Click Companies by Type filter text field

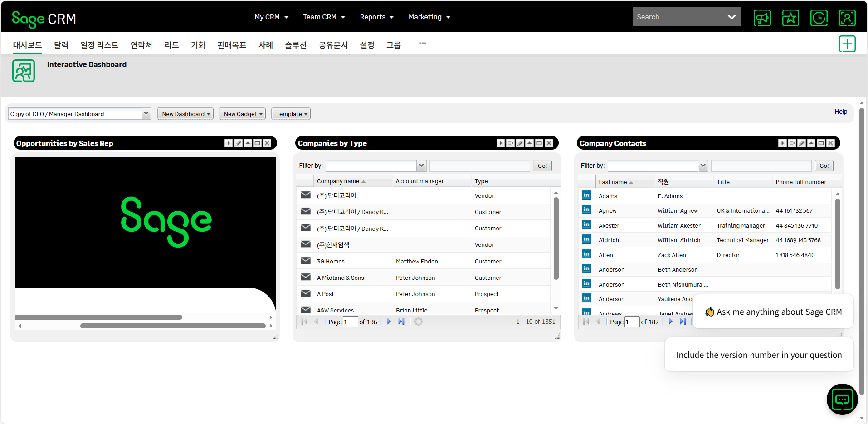(480, 166)
